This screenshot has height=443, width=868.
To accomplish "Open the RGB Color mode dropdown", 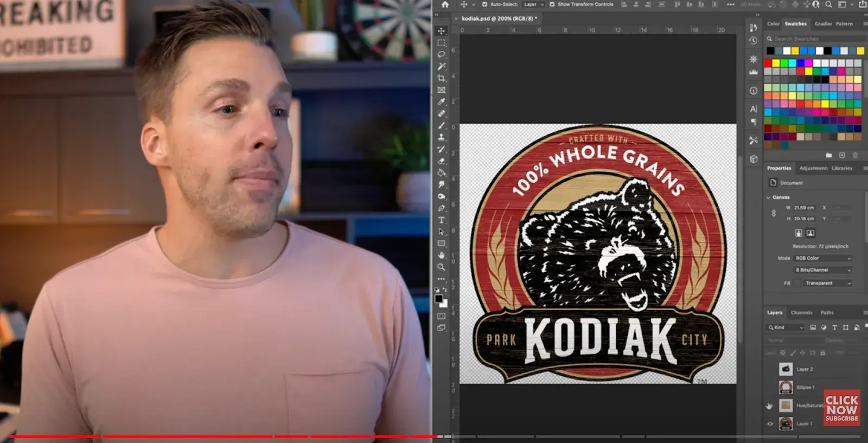I will [822, 258].
